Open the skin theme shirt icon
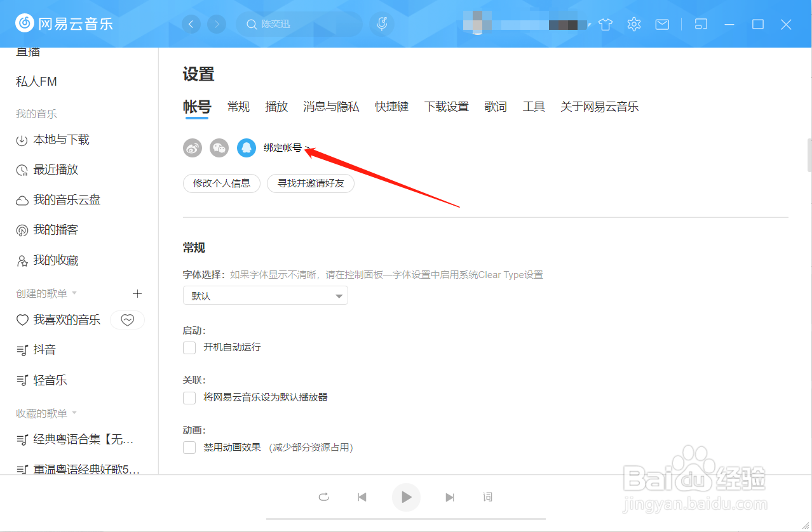Viewport: 812px width, 532px height. click(x=606, y=24)
